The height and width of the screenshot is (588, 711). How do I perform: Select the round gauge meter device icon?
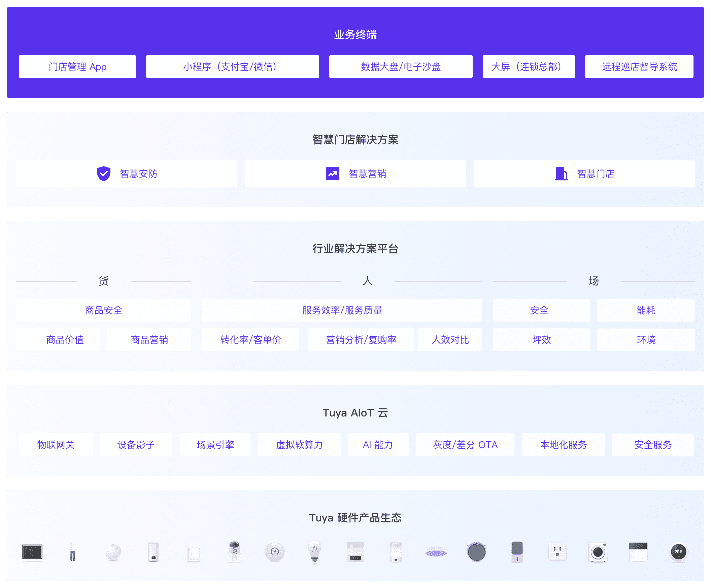[x=275, y=552]
